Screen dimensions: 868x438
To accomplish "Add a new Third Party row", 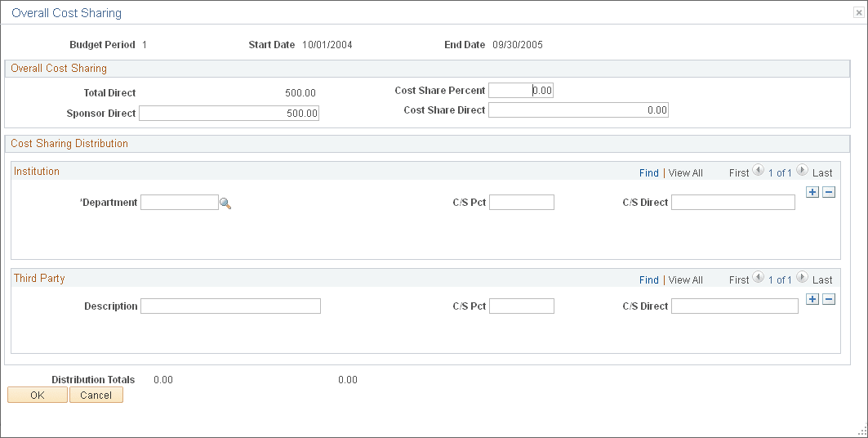I will coord(812,299).
